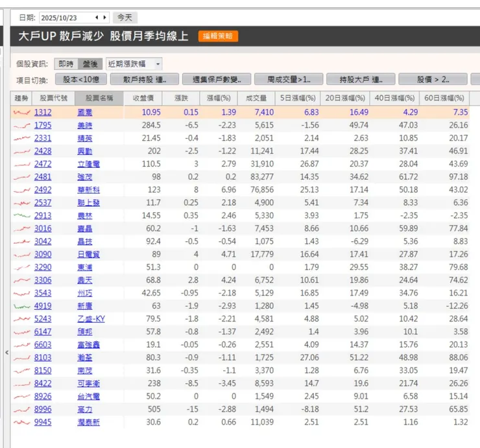This screenshot has width=480, height=448.
Task: Open the trend sparkline for stock 3306
Action: tap(22, 280)
